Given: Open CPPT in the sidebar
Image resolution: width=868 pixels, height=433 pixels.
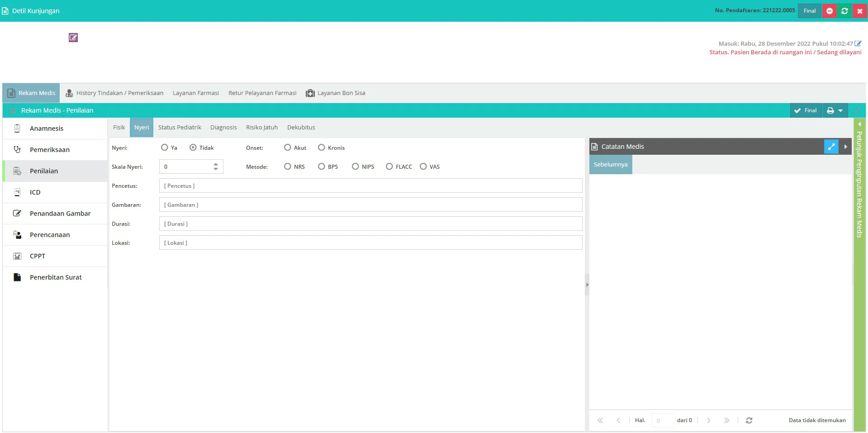Looking at the screenshot, I should point(55,256).
